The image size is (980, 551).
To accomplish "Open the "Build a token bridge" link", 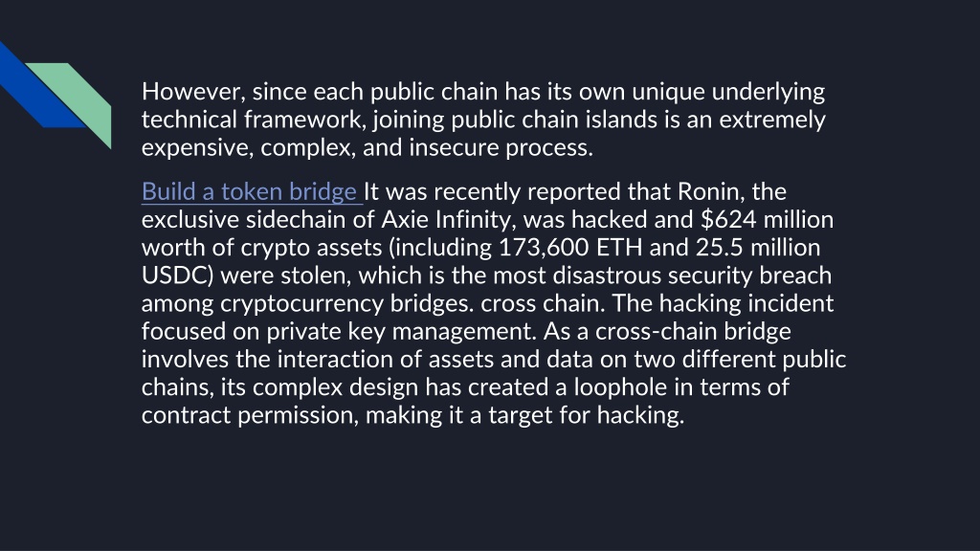I will tap(250, 191).
